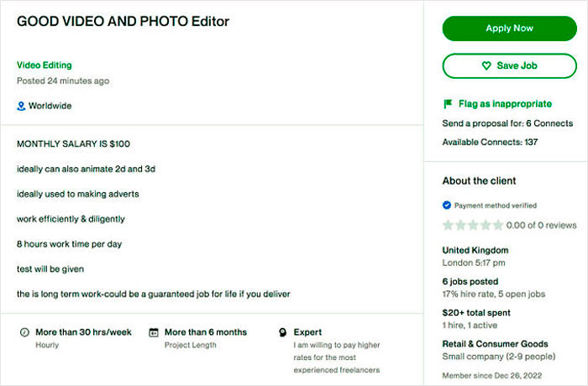Click the United Kingdom client location

475,250
